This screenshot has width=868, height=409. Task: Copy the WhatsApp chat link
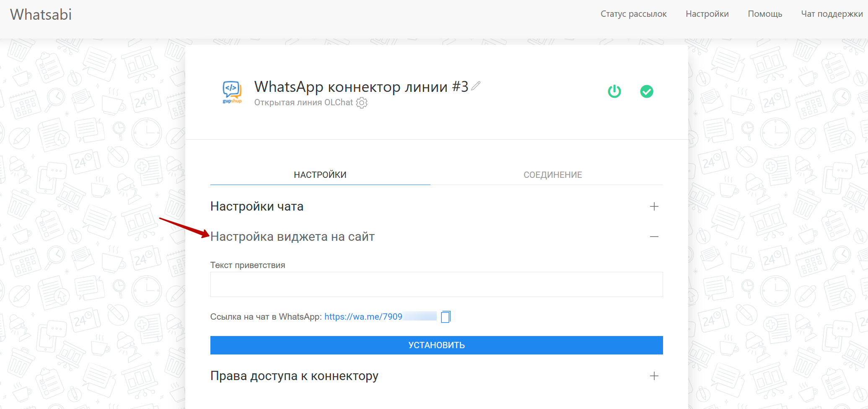pos(446,317)
